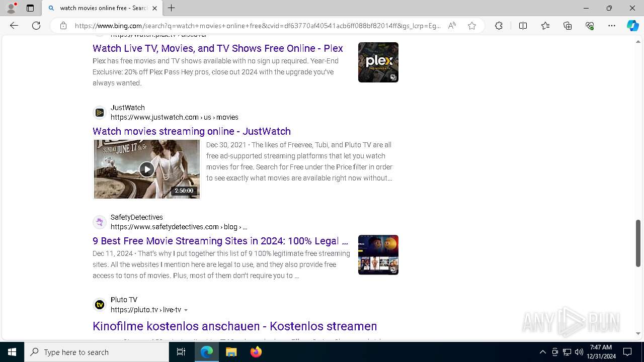Open 9 Best Free Movie Streaming Sites link

coord(220,241)
